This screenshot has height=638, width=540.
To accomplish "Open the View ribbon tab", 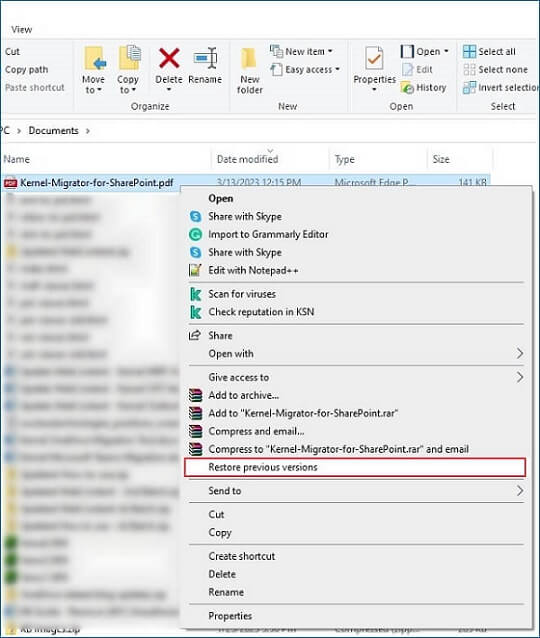I will [22, 29].
